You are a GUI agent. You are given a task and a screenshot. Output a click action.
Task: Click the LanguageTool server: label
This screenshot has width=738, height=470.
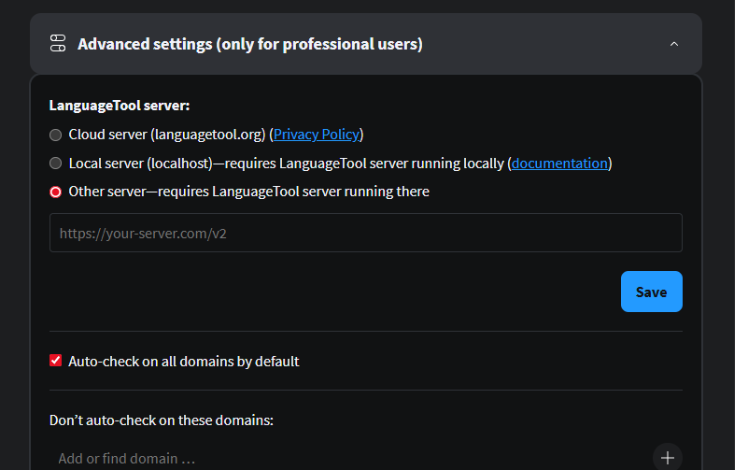click(x=119, y=105)
